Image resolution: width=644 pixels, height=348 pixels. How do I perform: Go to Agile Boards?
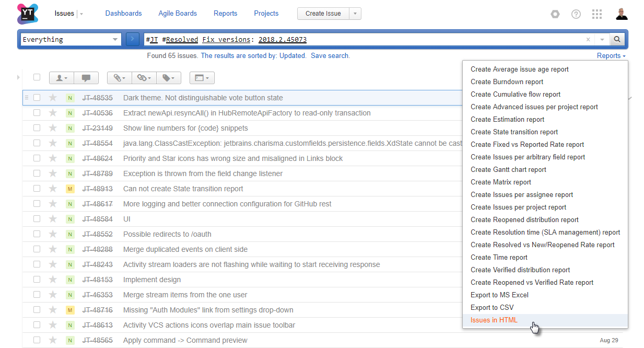pos(178,14)
